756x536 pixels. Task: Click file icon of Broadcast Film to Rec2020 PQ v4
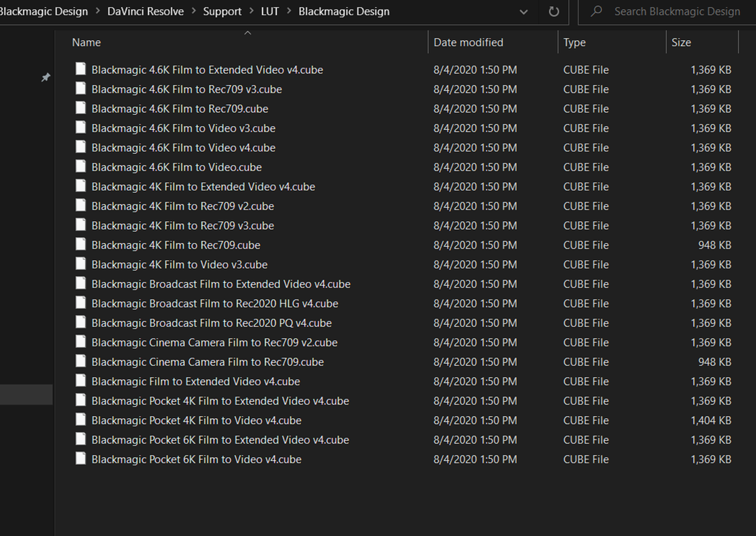80,322
